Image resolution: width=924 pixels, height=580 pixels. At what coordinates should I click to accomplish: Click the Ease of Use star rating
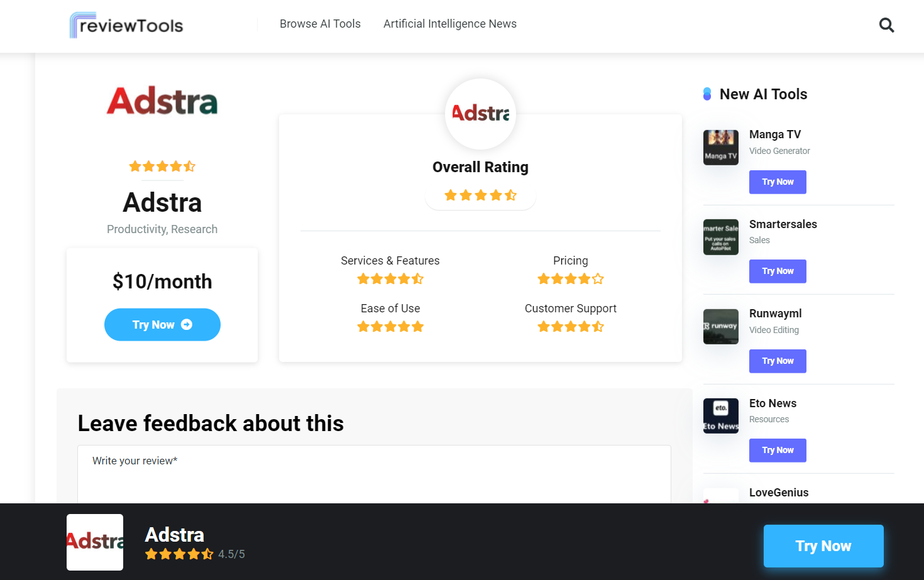click(x=390, y=327)
